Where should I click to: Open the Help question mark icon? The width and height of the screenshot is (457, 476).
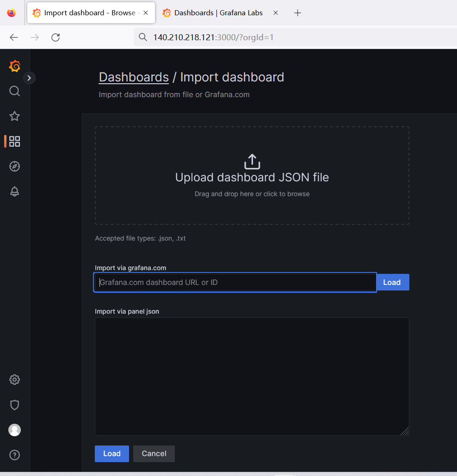pos(14,455)
